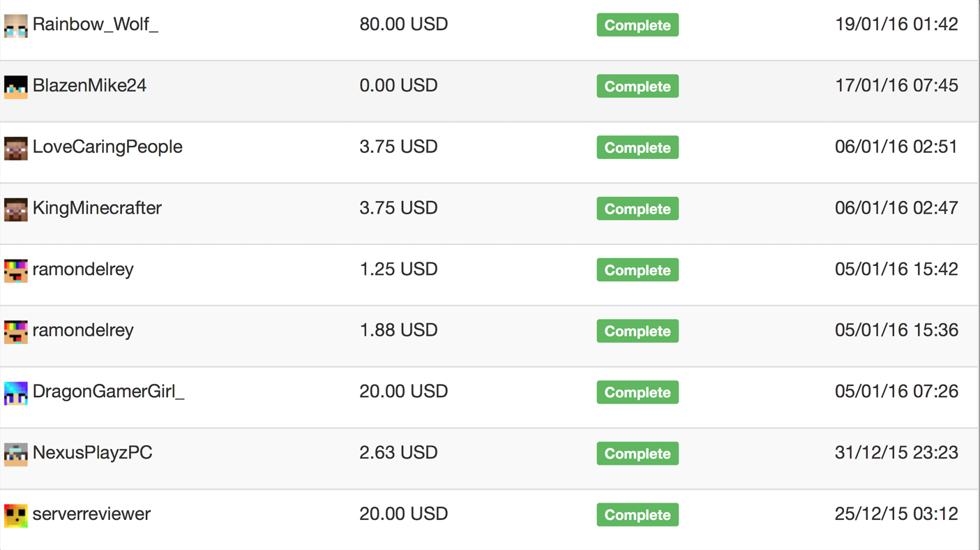Image resolution: width=980 pixels, height=550 pixels.
Task: Open the Rainbow_Wolf_ username link
Action: (x=96, y=24)
